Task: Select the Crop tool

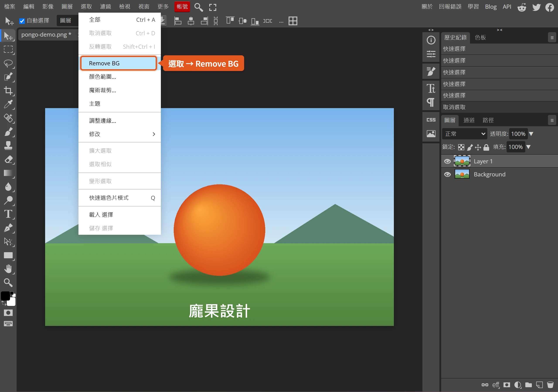Action: [x=8, y=91]
